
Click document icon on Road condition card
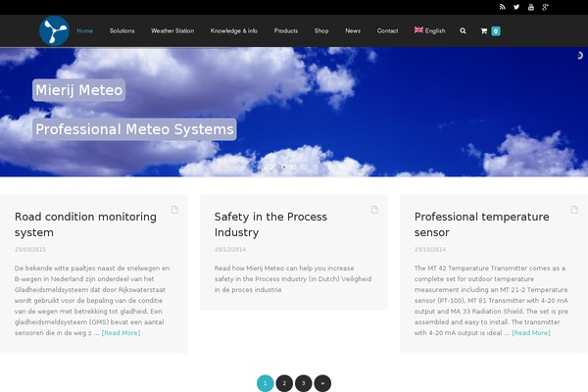coord(174,210)
